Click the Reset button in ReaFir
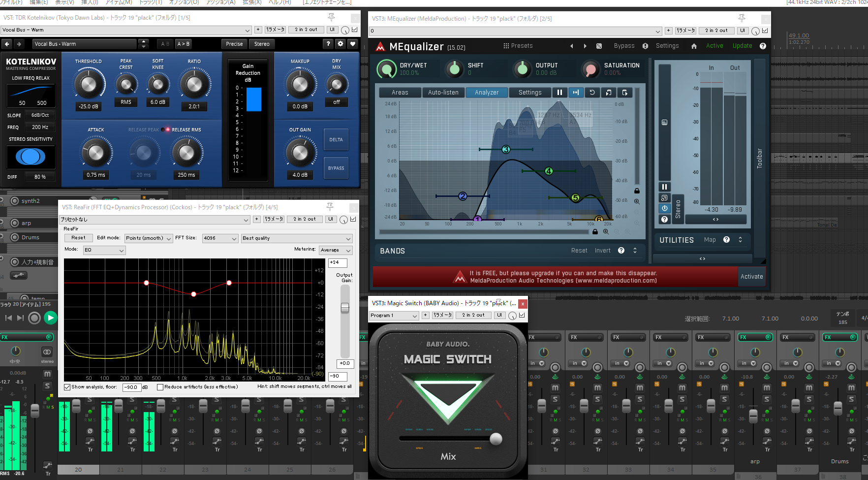 78,238
